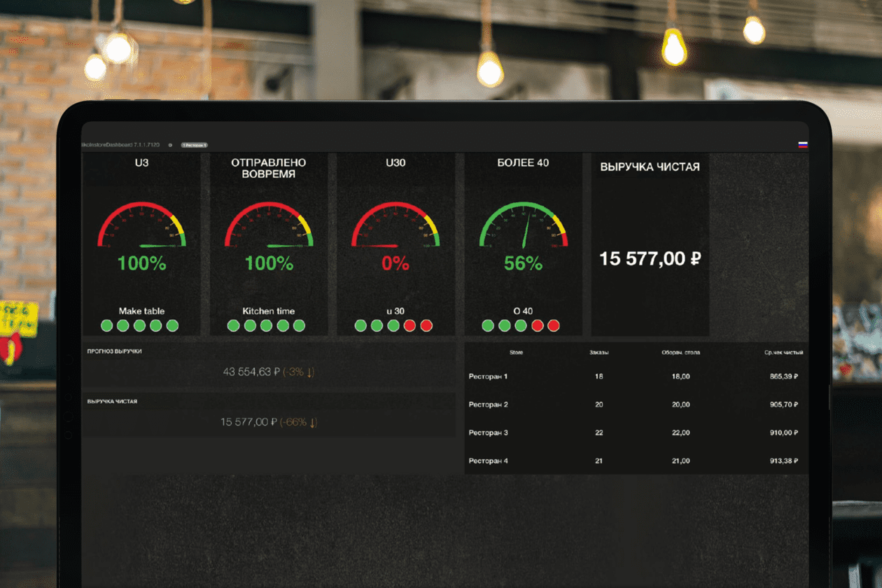Image resolution: width=882 pixels, height=588 pixels.
Task: Click the Russian flag language icon
Action: [x=803, y=145]
